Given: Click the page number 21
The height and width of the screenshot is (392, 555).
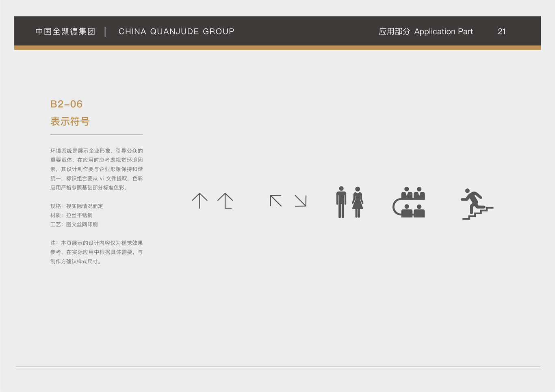Looking at the screenshot, I should (x=502, y=31).
